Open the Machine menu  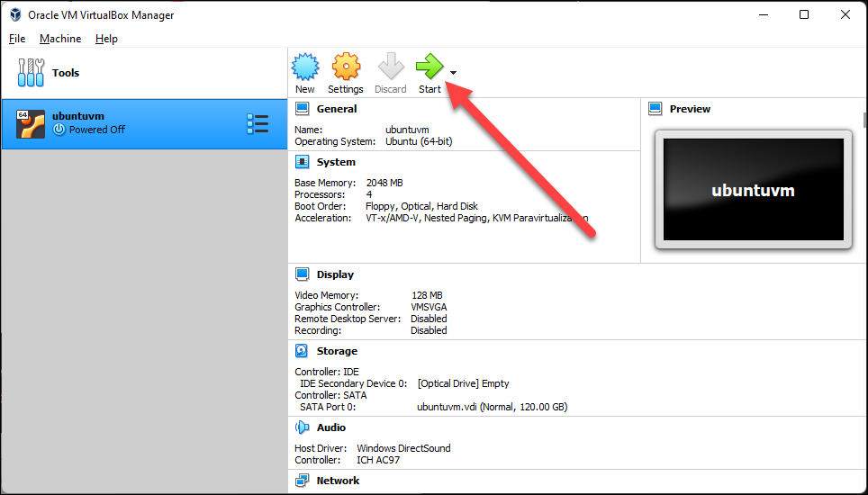[60, 39]
